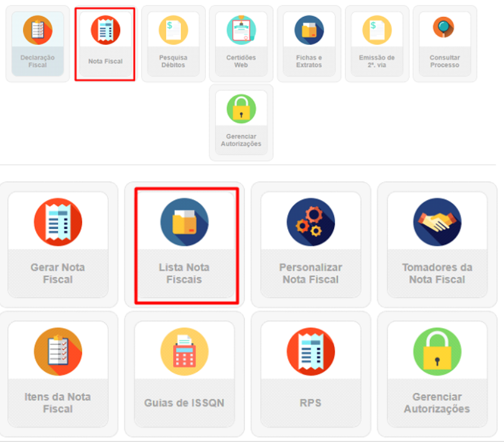The height and width of the screenshot is (442, 504).
Task: Click the RPS receipt icon
Action: coord(310,351)
